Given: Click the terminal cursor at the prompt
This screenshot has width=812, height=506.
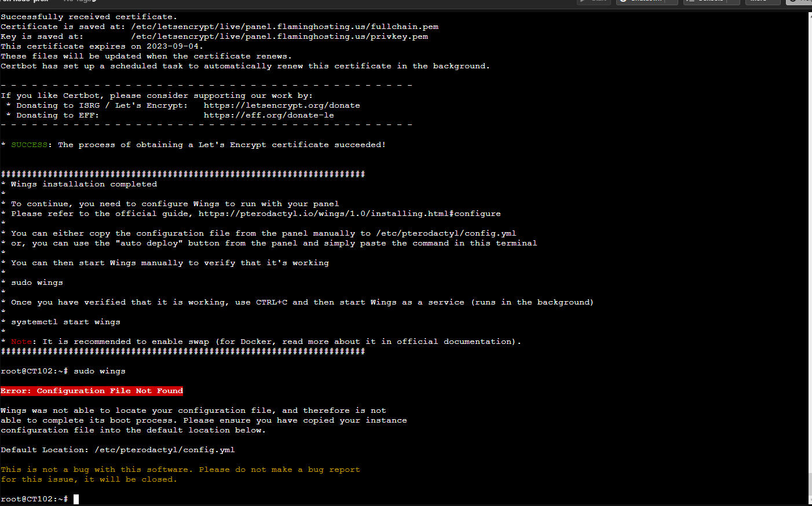Looking at the screenshot, I should click(x=76, y=498).
